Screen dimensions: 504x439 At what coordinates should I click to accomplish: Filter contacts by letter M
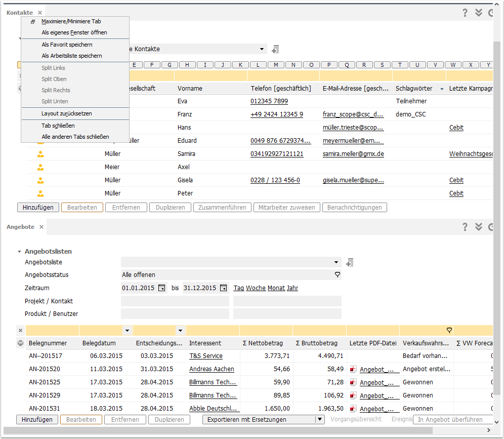[x=276, y=65]
